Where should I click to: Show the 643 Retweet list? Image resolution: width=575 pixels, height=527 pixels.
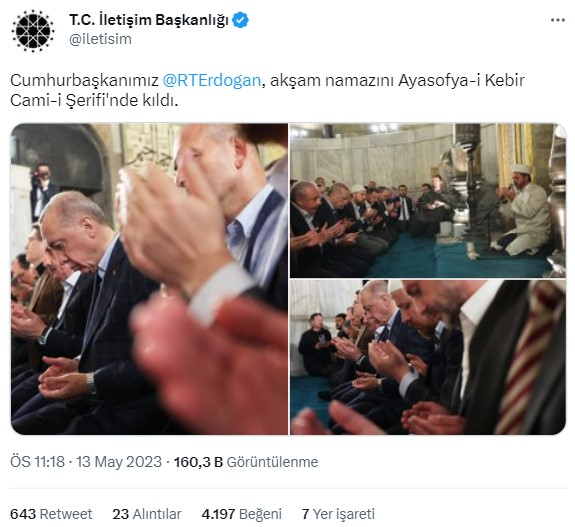(51, 514)
